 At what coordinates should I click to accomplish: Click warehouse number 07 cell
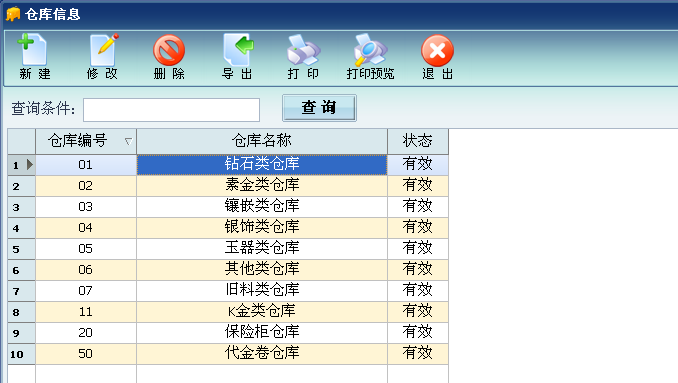pyautogui.click(x=86, y=291)
